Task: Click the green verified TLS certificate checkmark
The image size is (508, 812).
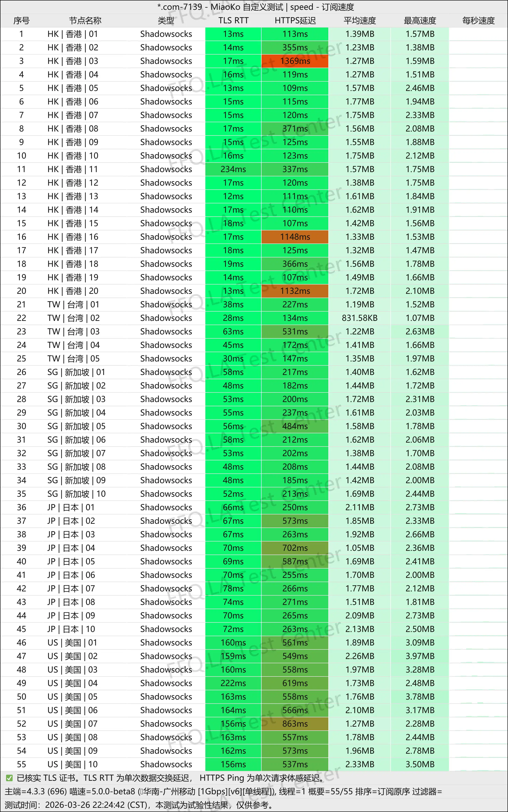Action: tap(9, 778)
